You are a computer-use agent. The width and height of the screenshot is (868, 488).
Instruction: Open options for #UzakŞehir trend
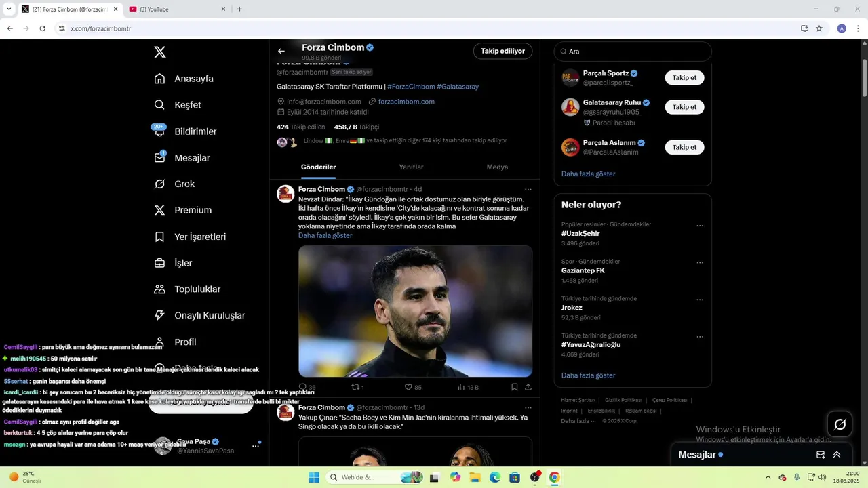(700, 226)
